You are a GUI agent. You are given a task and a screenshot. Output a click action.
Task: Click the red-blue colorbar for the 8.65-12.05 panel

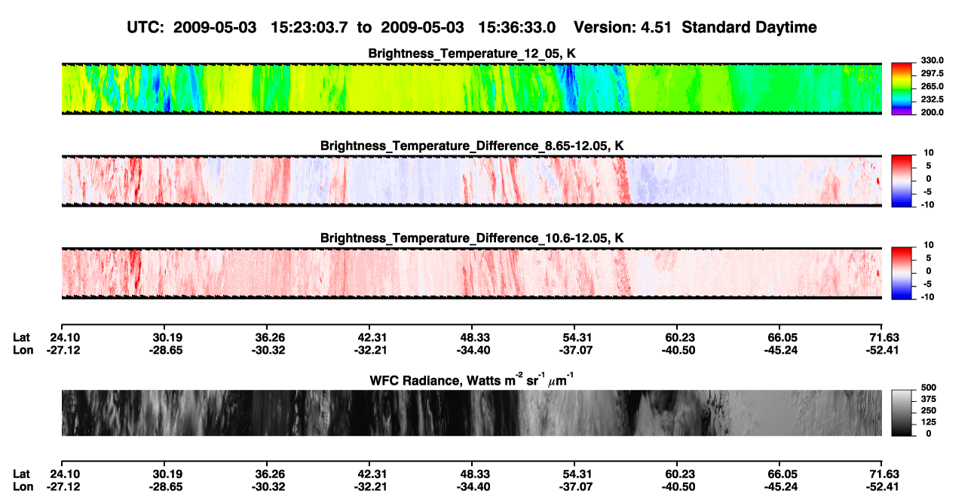(x=902, y=181)
